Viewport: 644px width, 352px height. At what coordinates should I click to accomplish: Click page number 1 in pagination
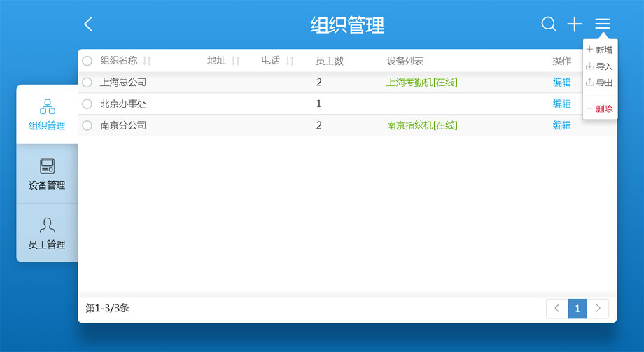point(577,309)
